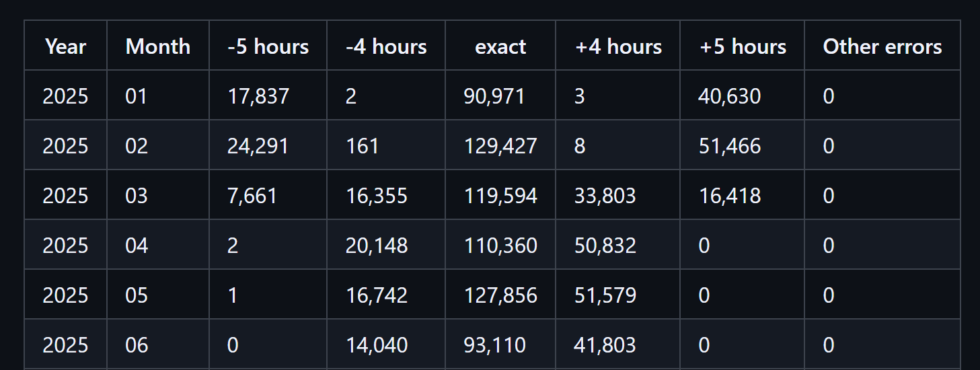Image resolution: width=980 pixels, height=370 pixels.
Task: Click "3" in month 01's +4 hours cell
Action: (580, 96)
